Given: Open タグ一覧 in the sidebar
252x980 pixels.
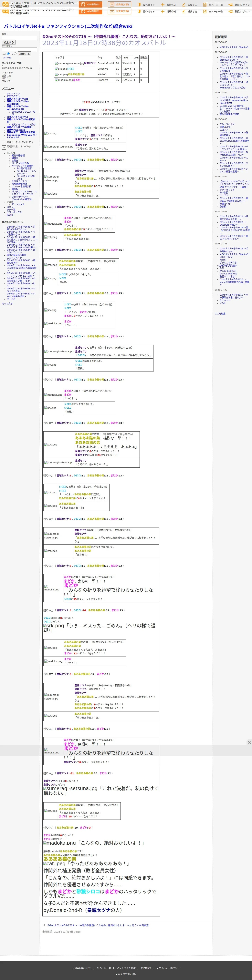Looking at the screenshot, I should click(11, 210).
